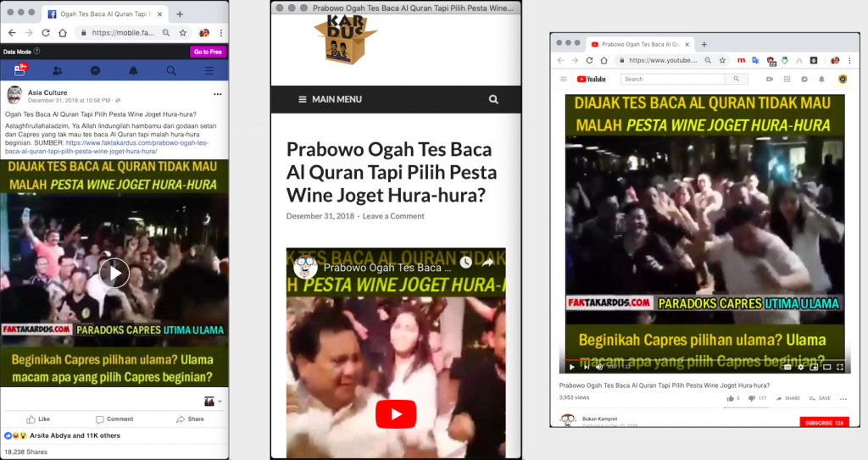Open YouTube video settings gear
Image resolution: width=868 pixels, height=460 pixels.
(800, 367)
